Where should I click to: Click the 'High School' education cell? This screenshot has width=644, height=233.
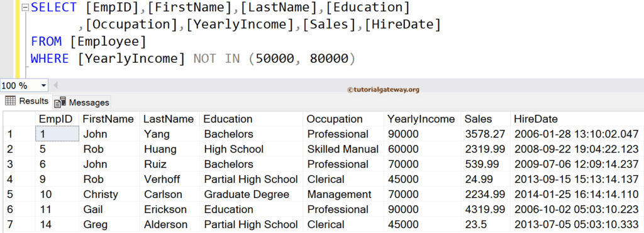[252, 149]
